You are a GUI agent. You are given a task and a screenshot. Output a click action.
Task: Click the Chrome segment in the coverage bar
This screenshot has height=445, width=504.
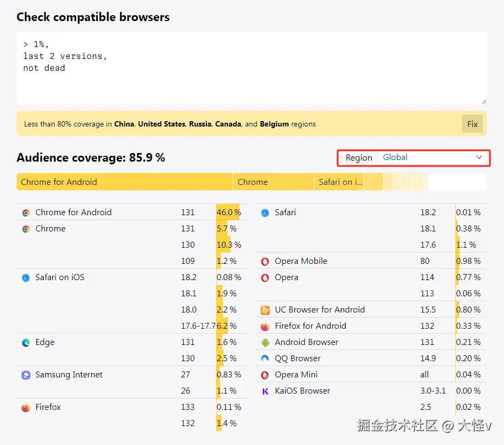tap(273, 182)
